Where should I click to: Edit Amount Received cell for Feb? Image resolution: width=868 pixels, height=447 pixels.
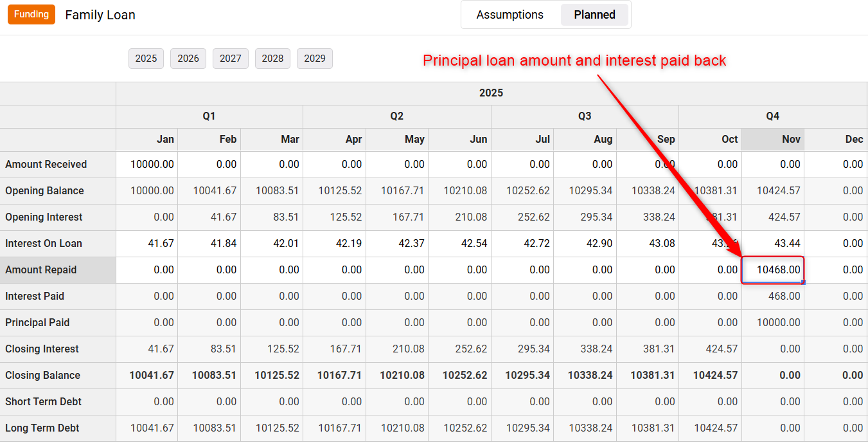209,165
